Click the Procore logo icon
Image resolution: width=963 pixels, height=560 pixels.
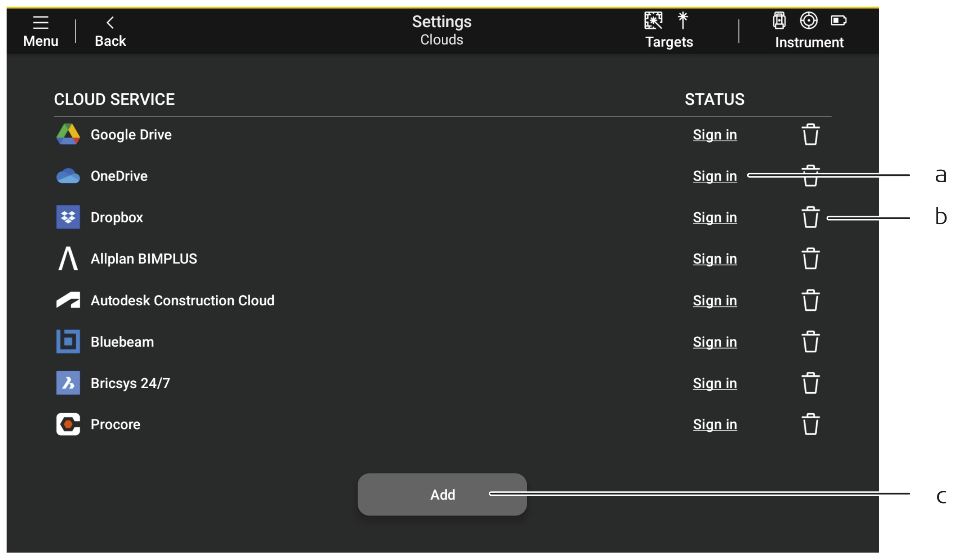[68, 424]
